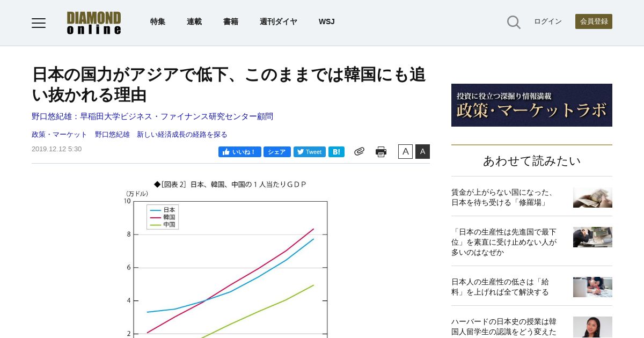Open the 書籍 menu item
Image resolution: width=644 pixels, height=338 pixels.
point(231,21)
